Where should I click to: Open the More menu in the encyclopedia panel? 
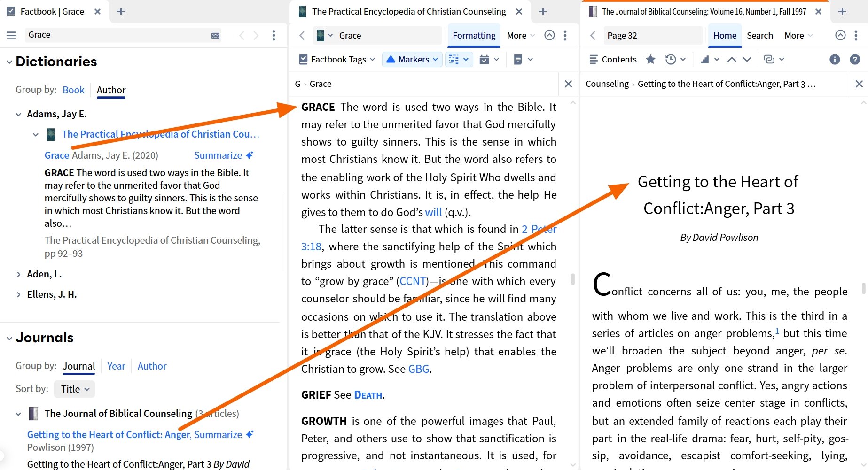(517, 35)
